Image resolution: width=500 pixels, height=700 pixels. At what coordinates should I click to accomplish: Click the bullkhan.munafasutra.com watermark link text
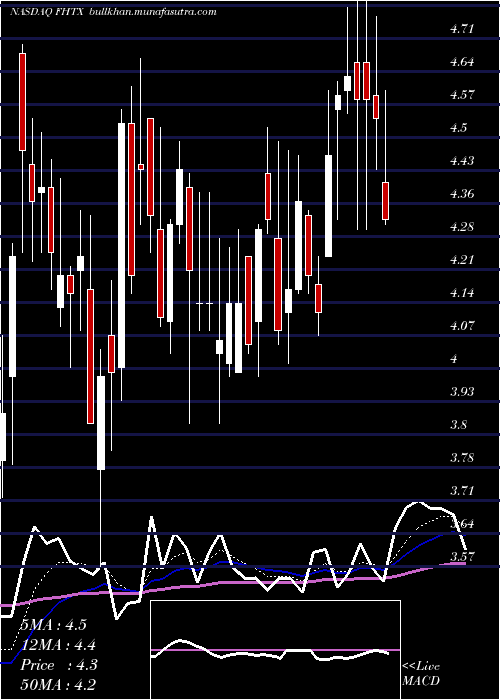point(153,12)
